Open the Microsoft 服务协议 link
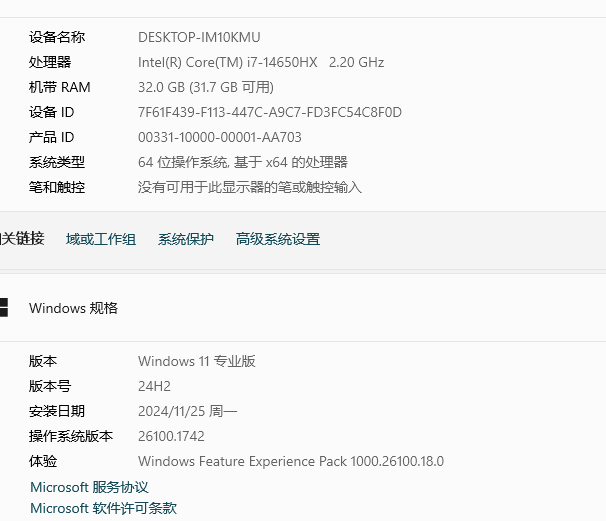606x521 pixels. [89, 487]
